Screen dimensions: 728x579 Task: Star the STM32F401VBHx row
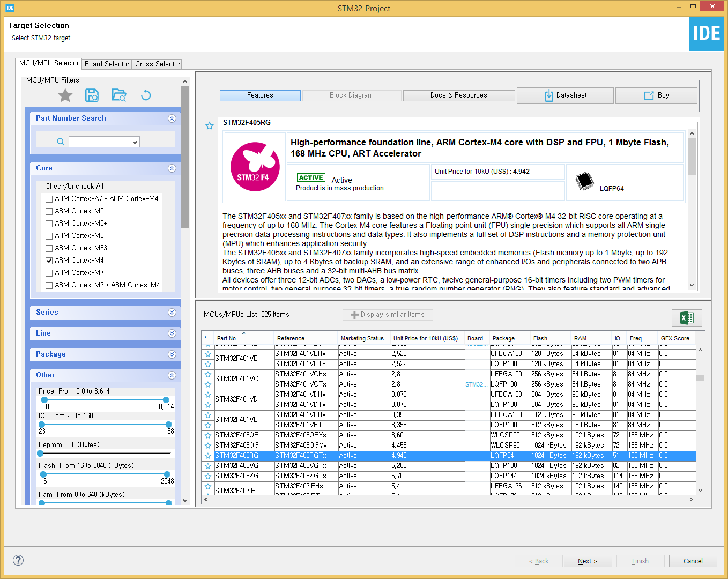click(208, 354)
